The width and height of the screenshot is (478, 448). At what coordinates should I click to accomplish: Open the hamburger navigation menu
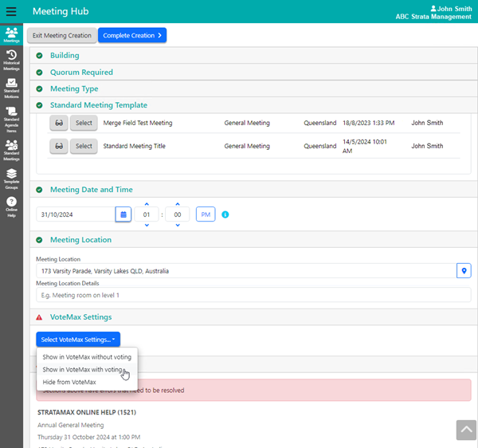point(11,12)
